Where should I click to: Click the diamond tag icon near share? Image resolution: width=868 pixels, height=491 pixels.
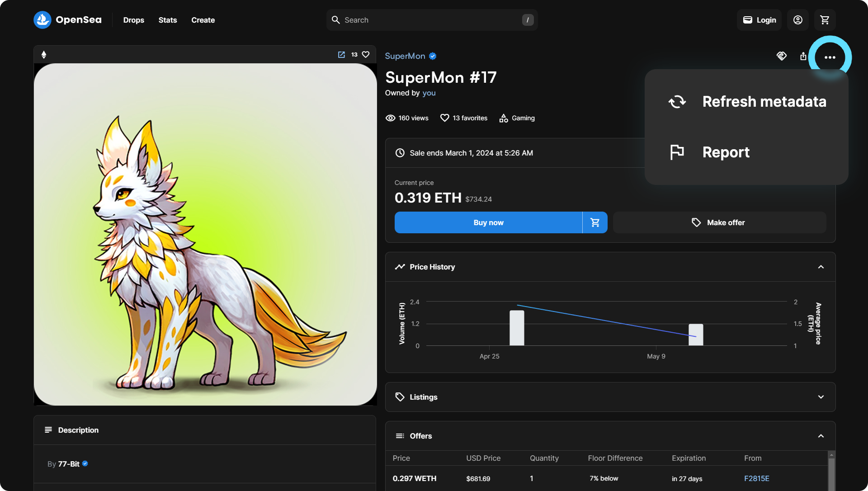pyautogui.click(x=781, y=56)
